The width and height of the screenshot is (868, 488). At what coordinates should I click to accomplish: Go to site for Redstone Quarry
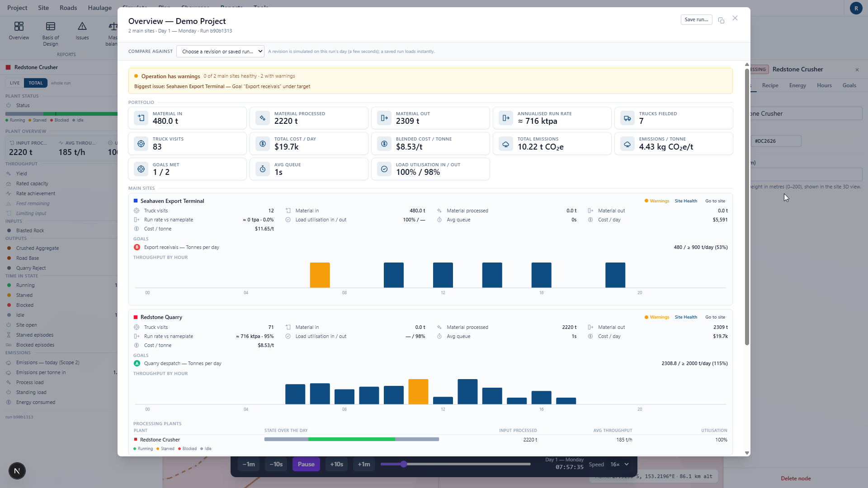[x=715, y=317]
